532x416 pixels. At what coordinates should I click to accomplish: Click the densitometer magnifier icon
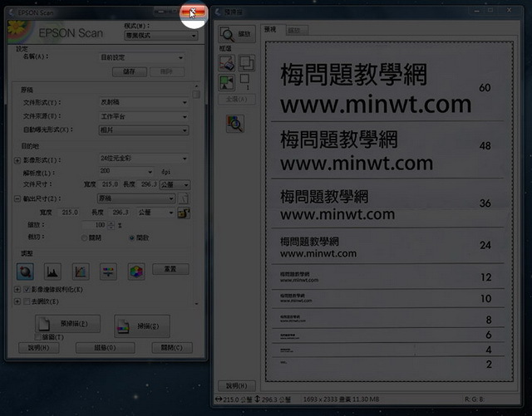point(235,124)
